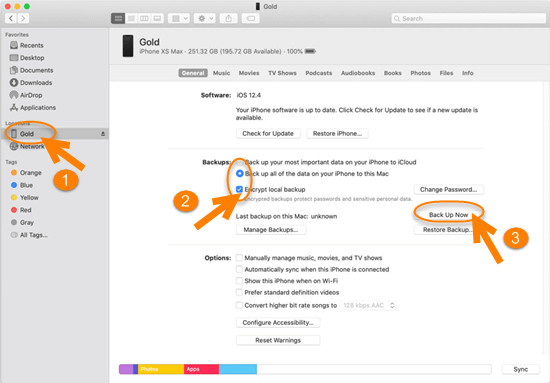Screen dimensions: 550x383
Task: Go forward with the forward arrow
Action: tap(23, 18)
